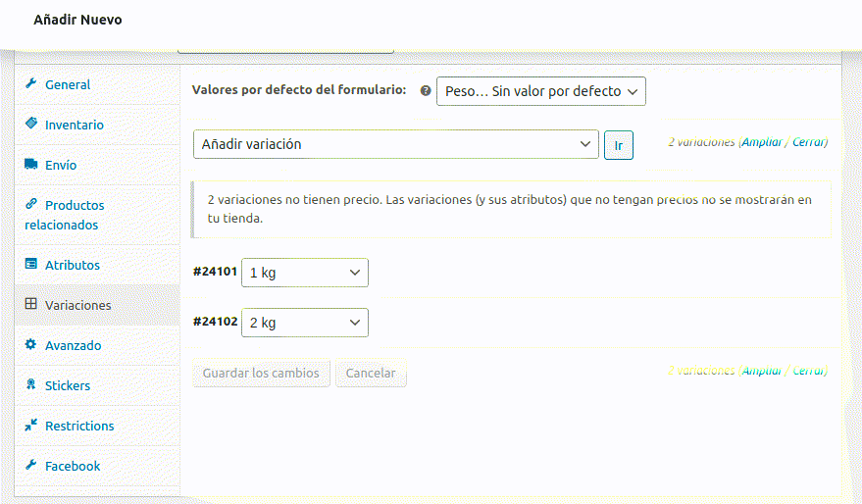Image resolution: width=862 pixels, height=504 pixels.
Task: Open the 2 kg dropdown for variation #24102
Action: click(304, 323)
